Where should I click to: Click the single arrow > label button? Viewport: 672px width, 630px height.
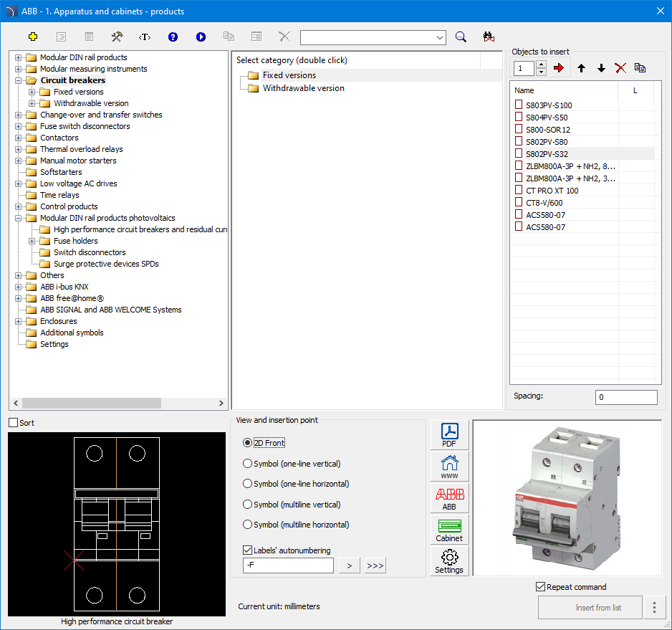coord(350,565)
